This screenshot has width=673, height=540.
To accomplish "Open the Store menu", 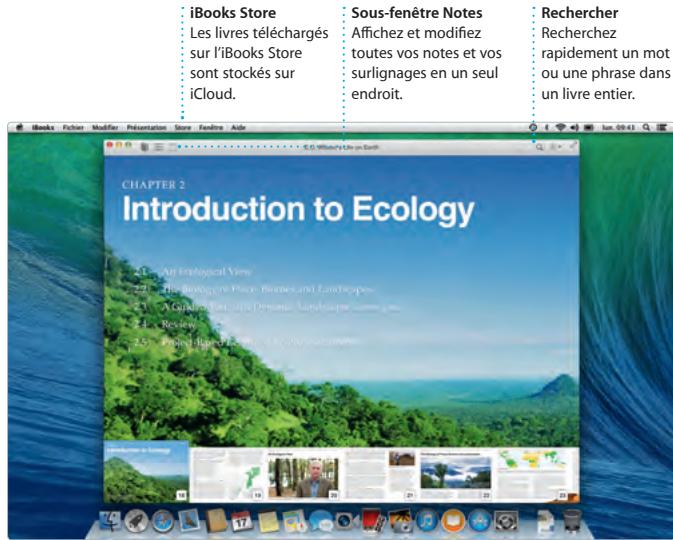I will (182, 127).
